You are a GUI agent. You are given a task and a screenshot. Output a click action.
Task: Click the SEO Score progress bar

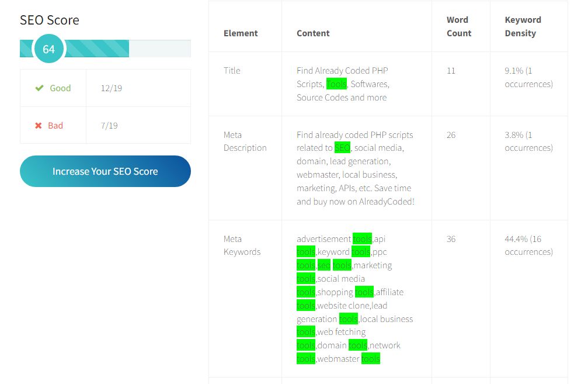click(x=105, y=49)
